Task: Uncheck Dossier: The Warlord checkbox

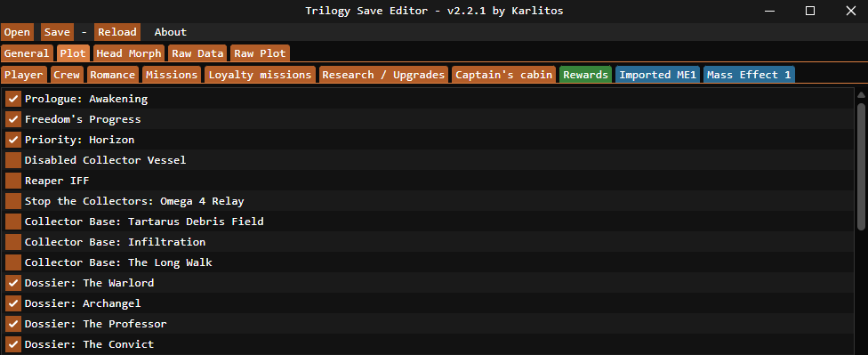Action: (13, 283)
